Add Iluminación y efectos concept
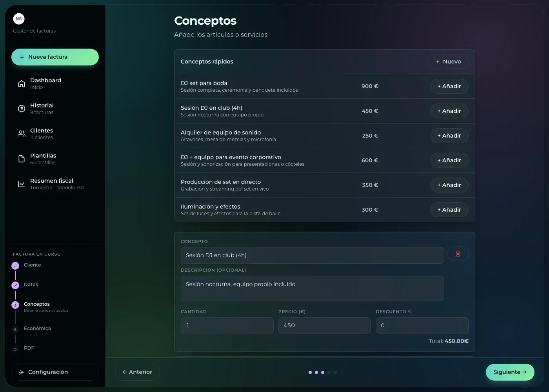The height and width of the screenshot is (392, 549). (449, 210)
